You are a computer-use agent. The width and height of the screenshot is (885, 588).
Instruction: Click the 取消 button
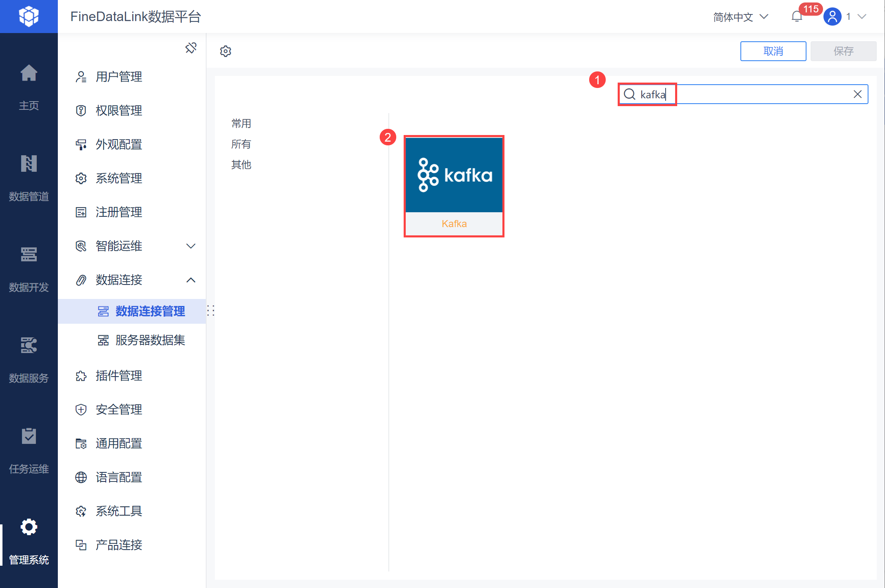pos(773,51)
